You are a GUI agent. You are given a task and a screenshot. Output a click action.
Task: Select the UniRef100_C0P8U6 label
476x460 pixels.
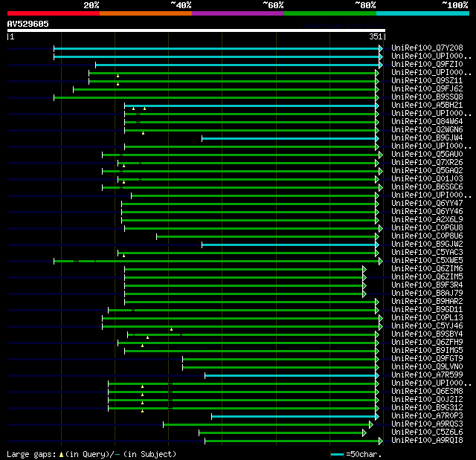427,236
